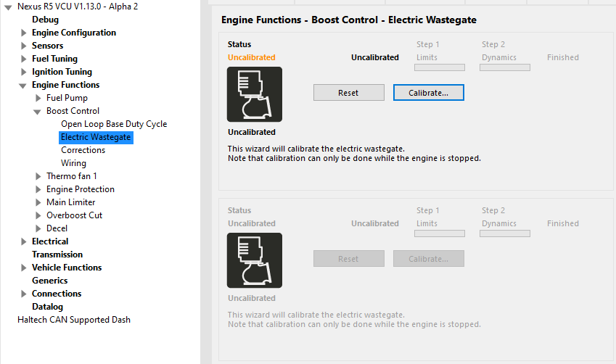The image size is (616, 364).
Task: Expand the Fuel Pump node arrow
Action: coord(38,98)
